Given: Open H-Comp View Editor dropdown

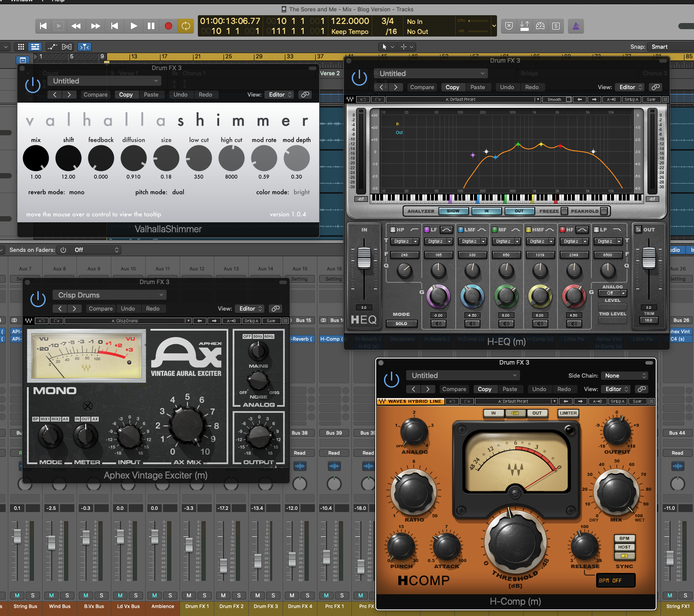Looking at the screenshot, I should pyautogui.click(x=616, y=389).
